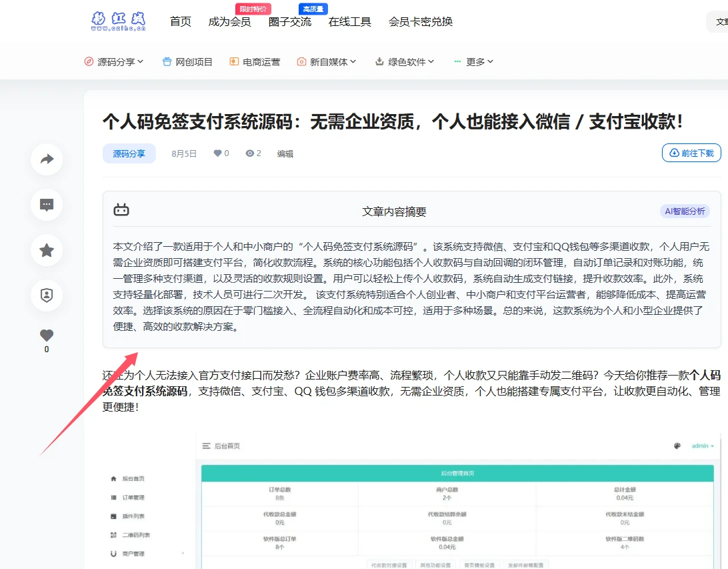
Task: Open comments via the chat bubble button
Action: pos(47,205)
